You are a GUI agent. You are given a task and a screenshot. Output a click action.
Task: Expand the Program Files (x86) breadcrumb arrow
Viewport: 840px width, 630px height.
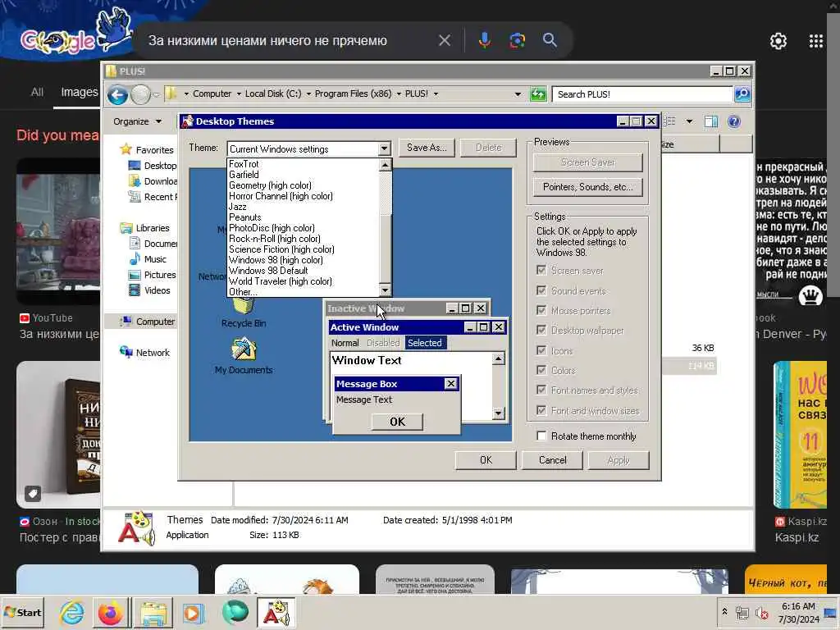coord(398,94)
